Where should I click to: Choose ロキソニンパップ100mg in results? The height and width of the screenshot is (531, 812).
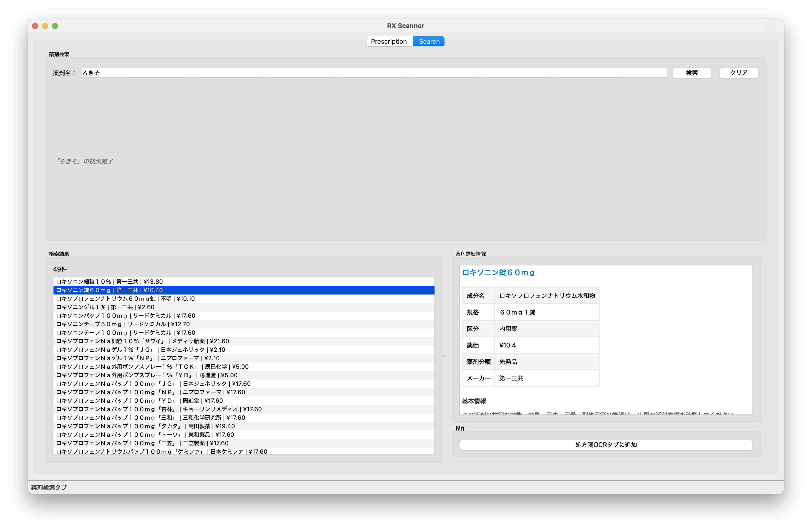click(x=125, y=316)
